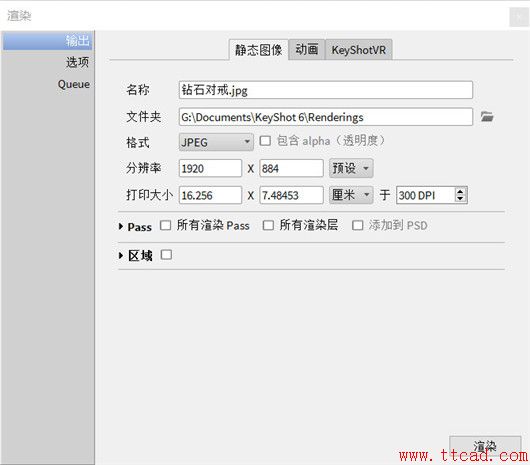This screenshot has height=465, width=530.
Task: Open Queue in the left sidebar
Action: pyautogui.click(x=74, y=84)
